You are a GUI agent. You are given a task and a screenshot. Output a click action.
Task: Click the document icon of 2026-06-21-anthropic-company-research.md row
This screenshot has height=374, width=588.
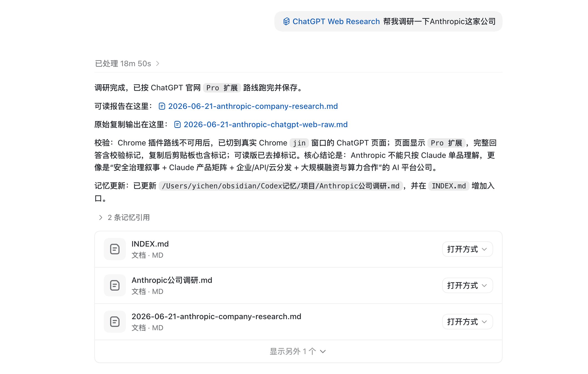click(x=115, y=322)
